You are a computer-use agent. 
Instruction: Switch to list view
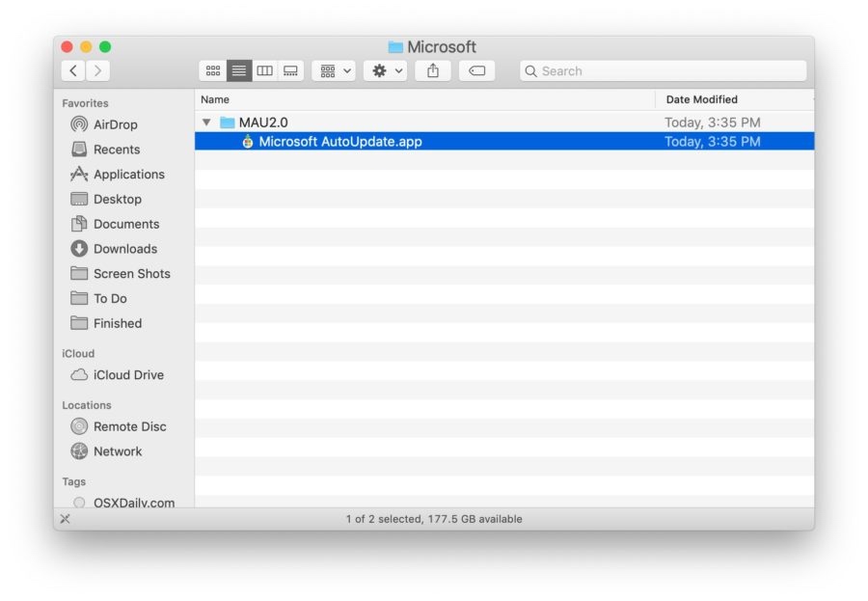click(x=239, y=70)
